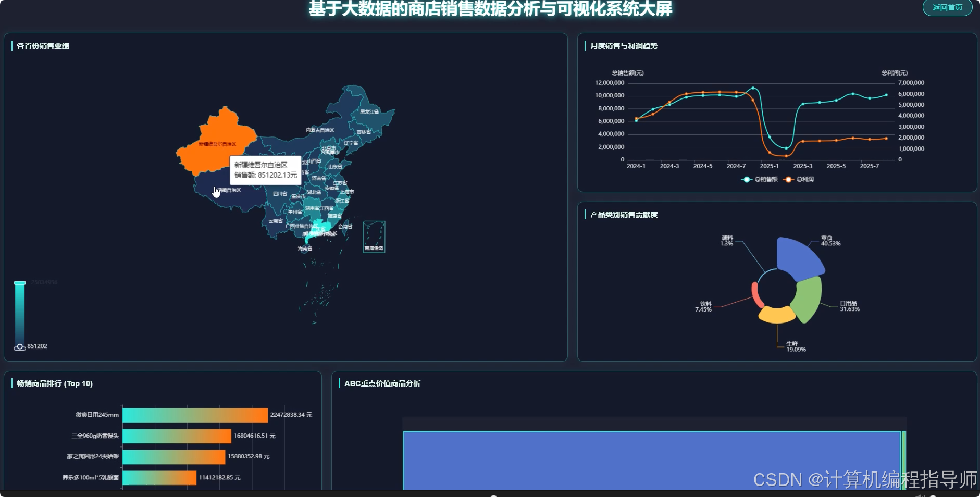Screen dimensions: 980x497
Task: Click the x-axis label 2025-1
Action: click(x=769, y=166)
